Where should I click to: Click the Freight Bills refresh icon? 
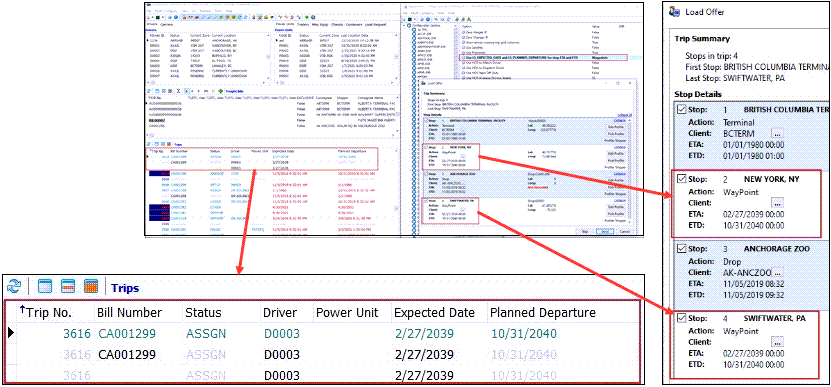pos(149,91)
